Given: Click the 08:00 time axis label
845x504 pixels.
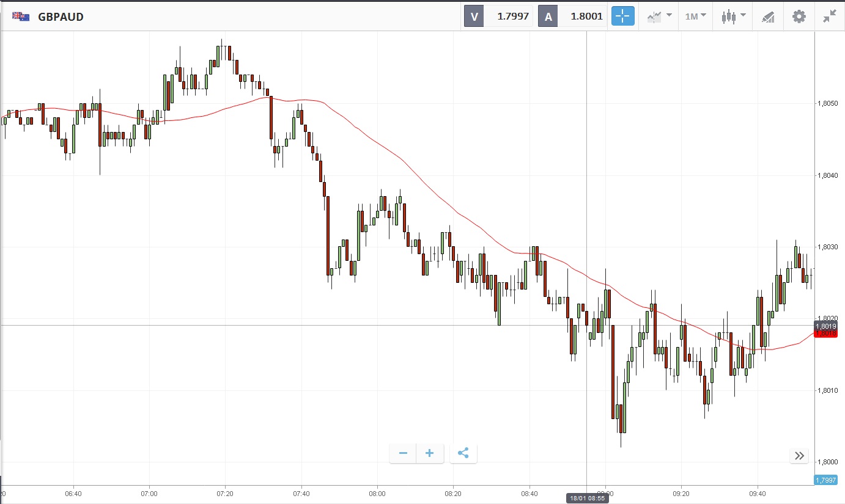Looking at the screenshot, I should [377, 493].
